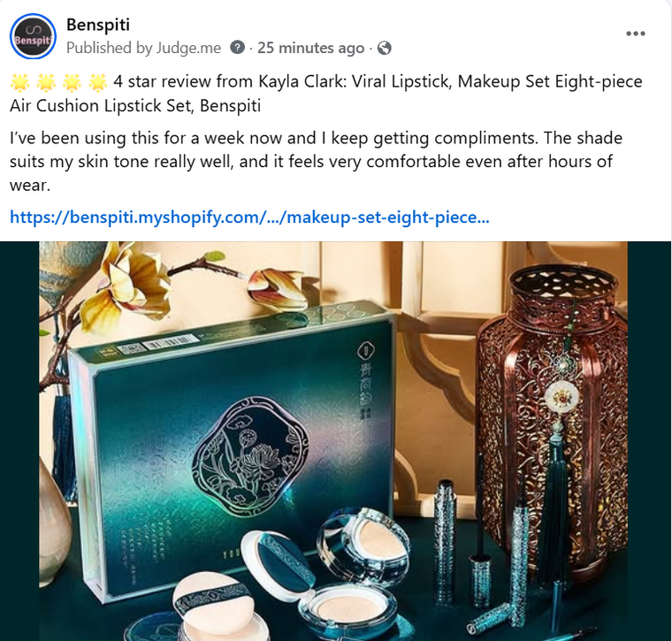
Task: Open the Benspiti profile avatar
Action: pyautogui.click(x=33, y=36)
